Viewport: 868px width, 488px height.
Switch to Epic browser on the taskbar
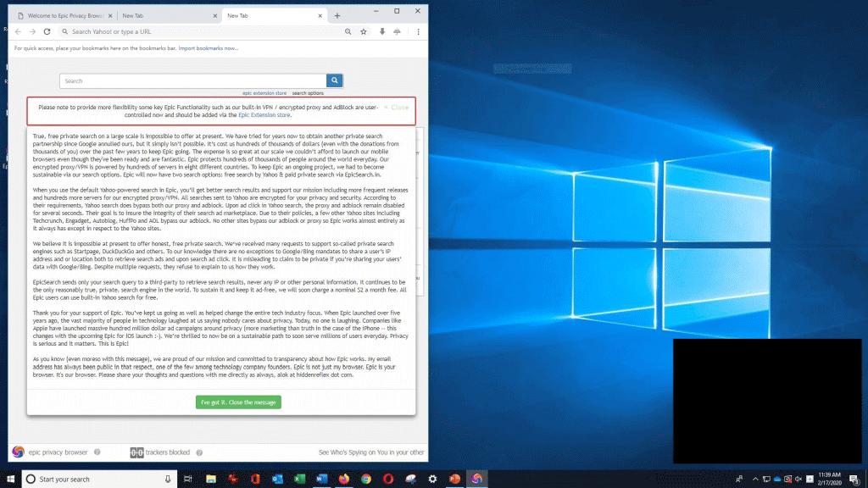[x=476, y=480]
